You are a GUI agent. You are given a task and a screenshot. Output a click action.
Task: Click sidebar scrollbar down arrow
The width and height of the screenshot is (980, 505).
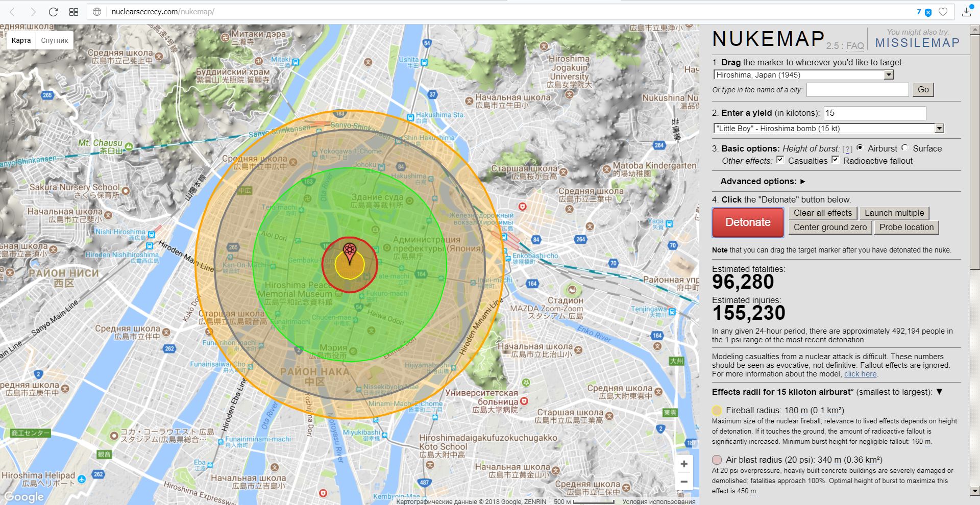(x=975, y=491)
